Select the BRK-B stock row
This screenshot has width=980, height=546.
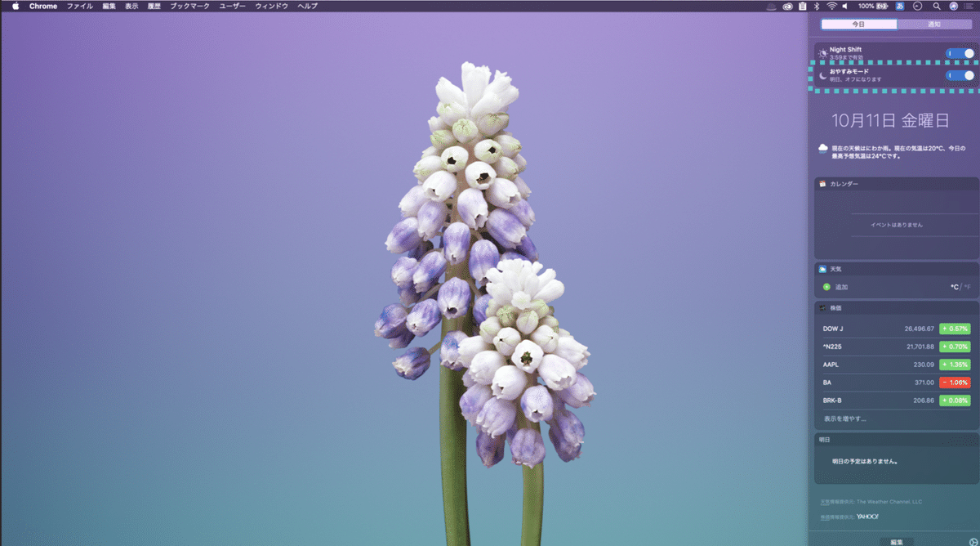click(x=897, y=401)
